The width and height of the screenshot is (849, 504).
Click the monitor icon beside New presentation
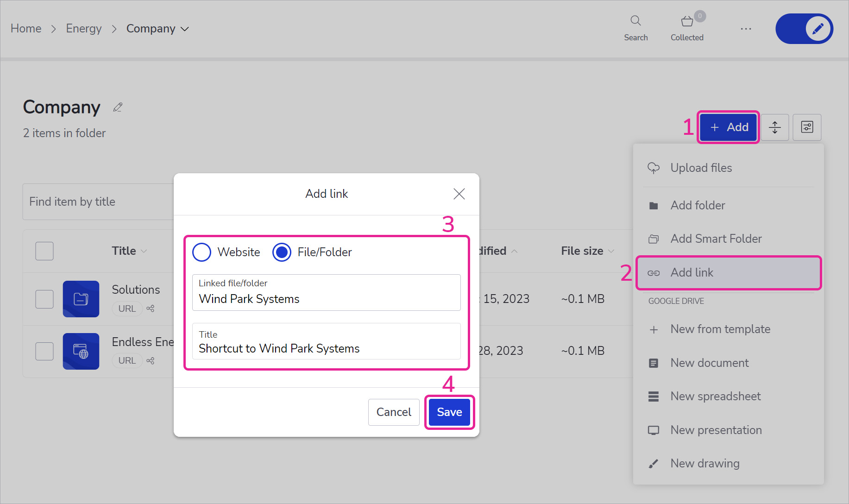[x=654, y=430]
